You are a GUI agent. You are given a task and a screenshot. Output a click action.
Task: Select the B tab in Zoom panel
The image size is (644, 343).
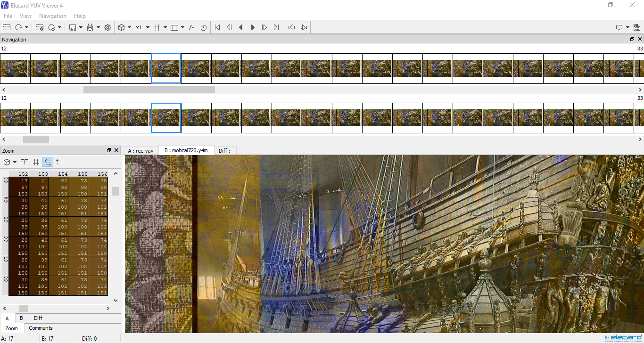(x=21, y=318)
